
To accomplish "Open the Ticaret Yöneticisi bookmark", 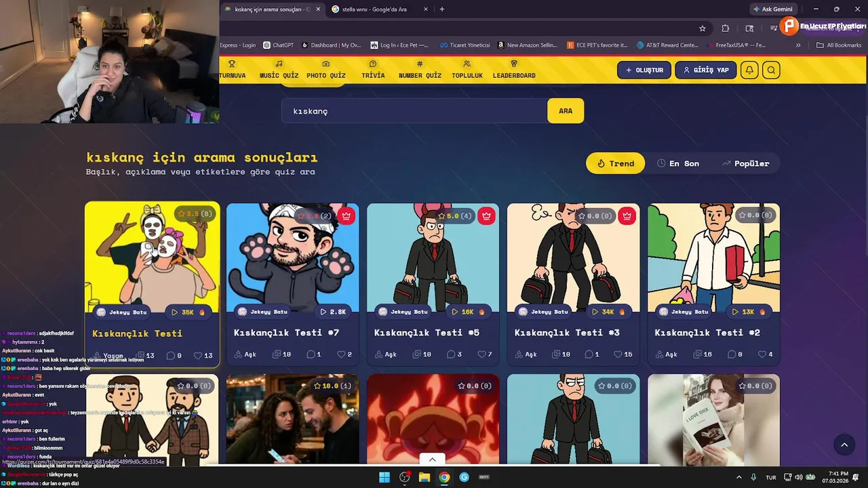I will [x=465, y=45].
